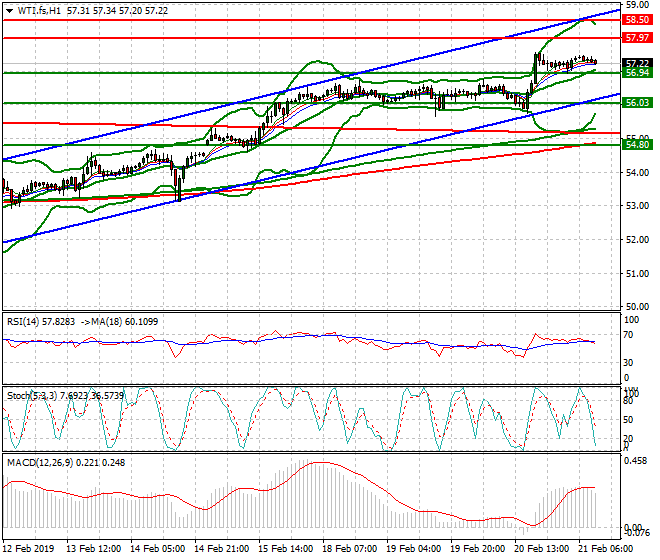Click the RSI scale value 70
This screenshot has height=560, width=660.
click(x=628, y=335)
